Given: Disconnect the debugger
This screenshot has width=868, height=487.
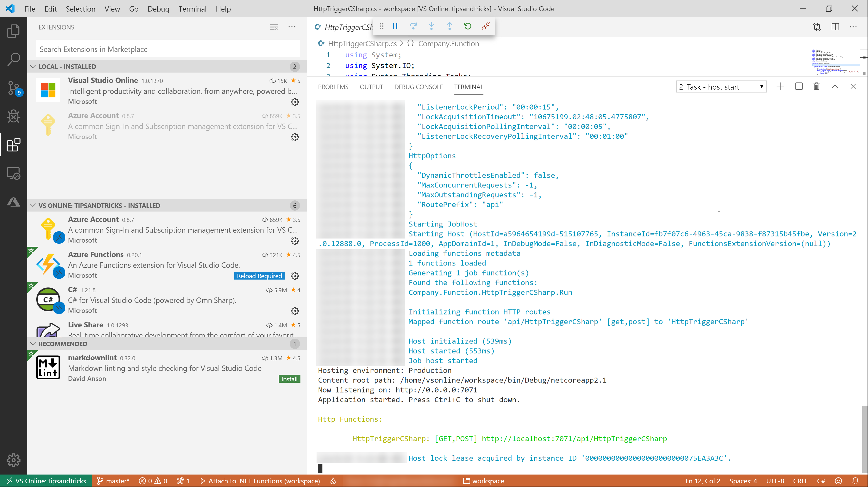Looking at the screenshot, I should coord(485,26).
